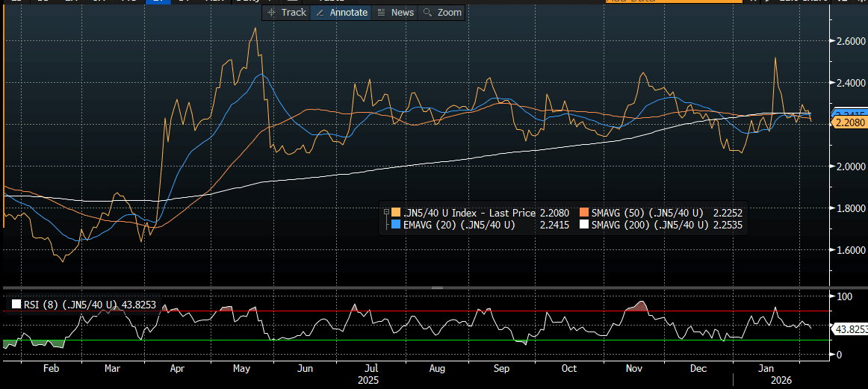Screen dimensions: 868x389
Task: Collapse the legend tree expander box
Action: (386, 212)
